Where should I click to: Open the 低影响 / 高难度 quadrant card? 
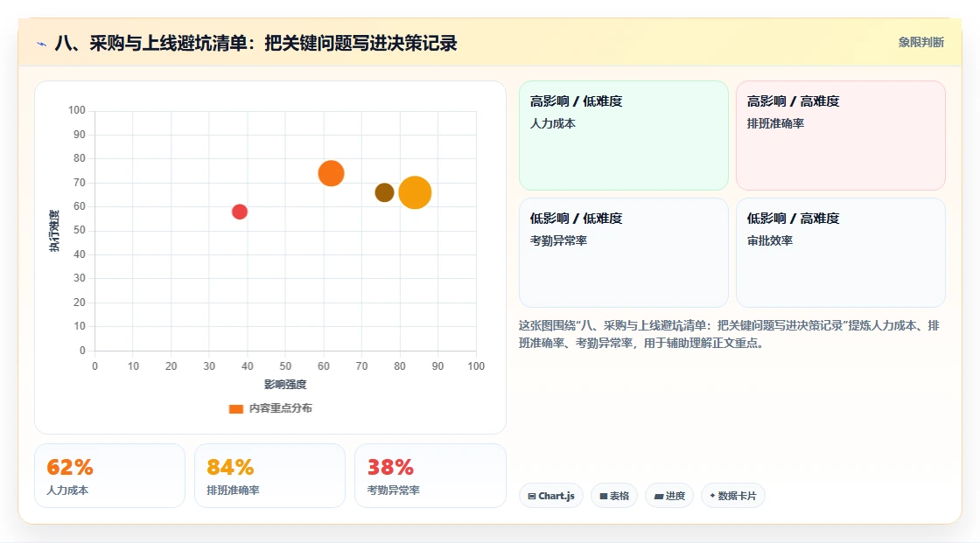click(x=841, y=253)
